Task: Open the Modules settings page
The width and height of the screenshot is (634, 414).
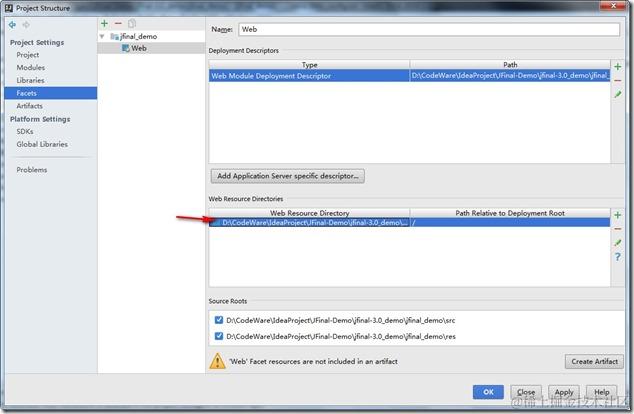Action: coord(31,68)
